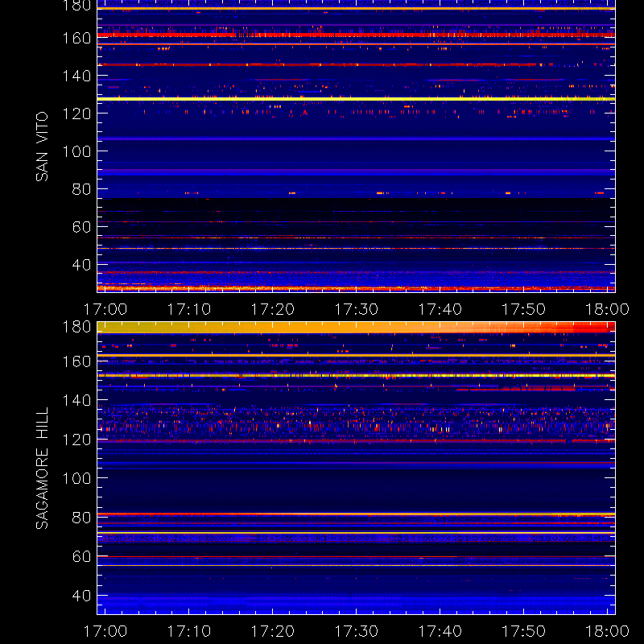Click the 40 frequency label on Sagamore Hill plot

pyautogui.click(x=81, y=596)
